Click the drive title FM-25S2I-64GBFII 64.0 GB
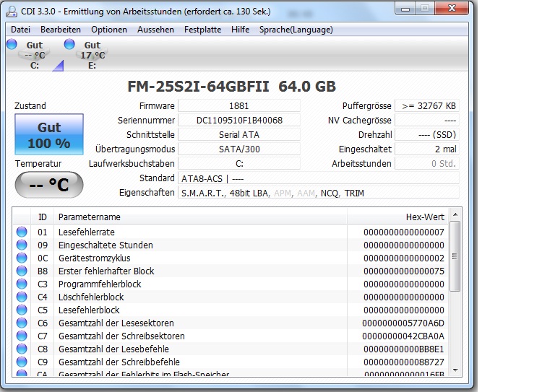This screenshot has width=555, height=392. coord(231,86)
